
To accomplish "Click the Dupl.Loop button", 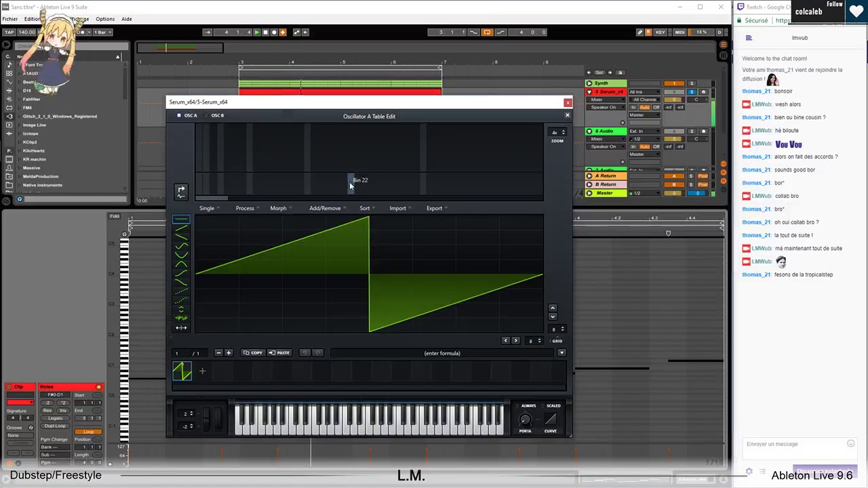I will tap(55, 426).
